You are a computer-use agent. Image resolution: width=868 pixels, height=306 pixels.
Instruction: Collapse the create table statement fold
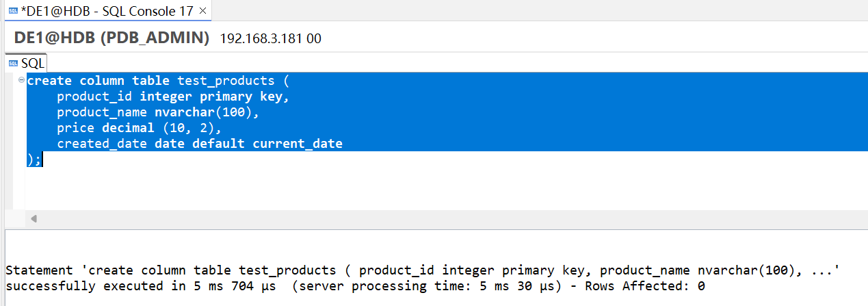coord(21,81)
